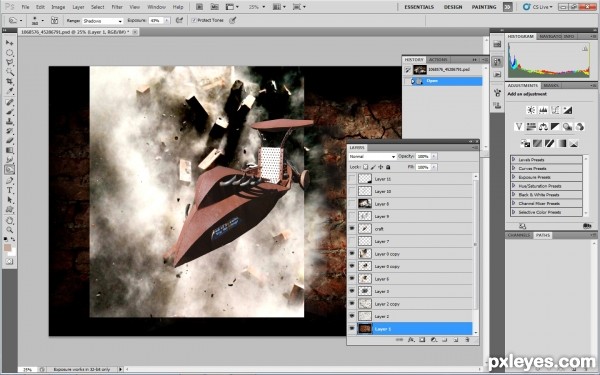Show hidden Layer 7 visibility box
Screen dimensions: 600x375
[352, 241]
